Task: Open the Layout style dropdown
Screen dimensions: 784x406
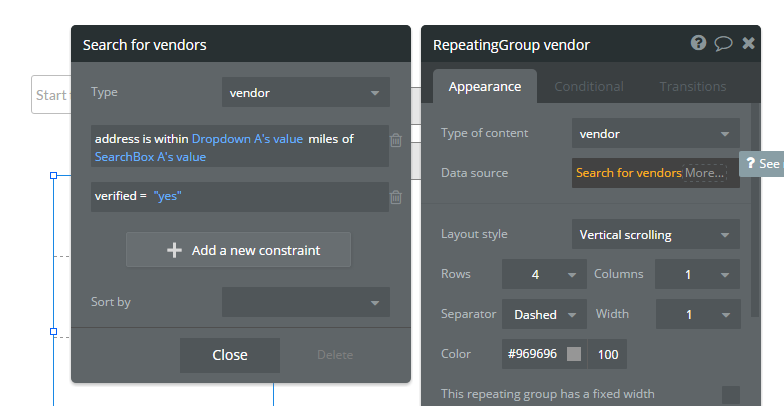Action: click(656, 235)
